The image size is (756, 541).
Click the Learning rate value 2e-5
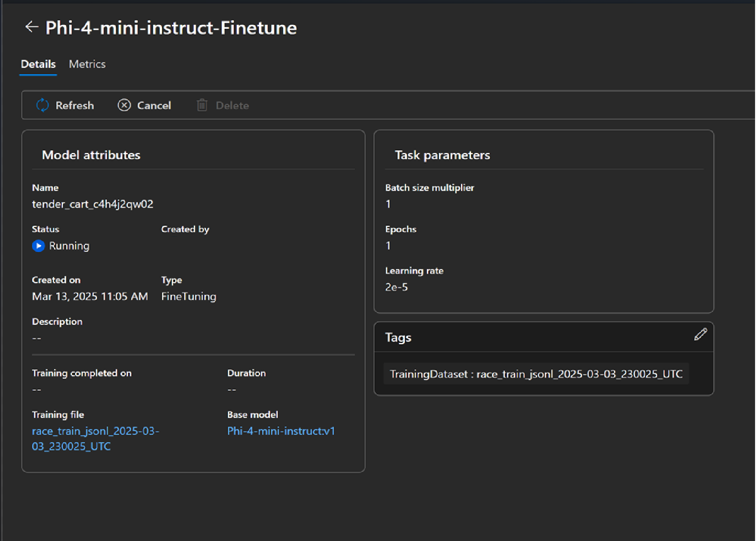click(x=396, y=287)
